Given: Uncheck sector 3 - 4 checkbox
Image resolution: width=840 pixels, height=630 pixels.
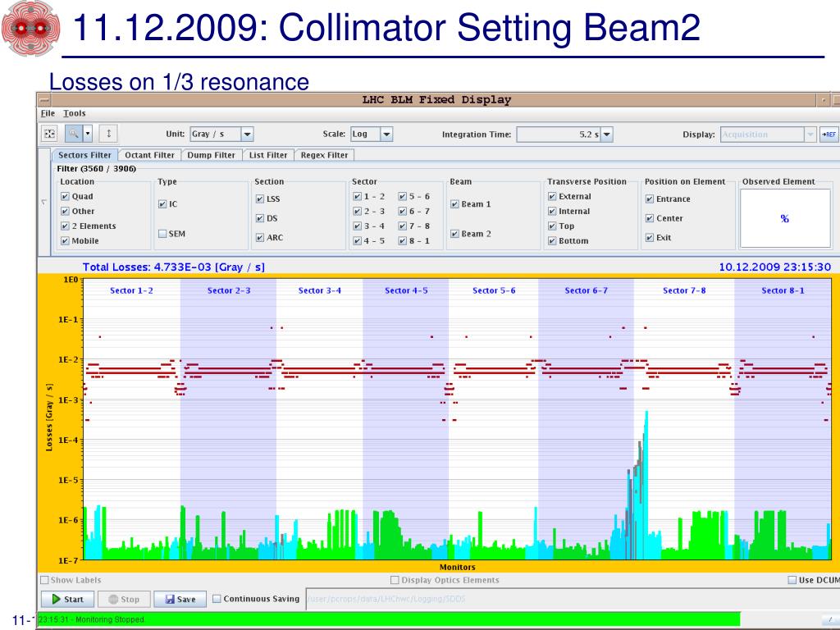Looking at the screenshot, I should click(x=358, y=226).
